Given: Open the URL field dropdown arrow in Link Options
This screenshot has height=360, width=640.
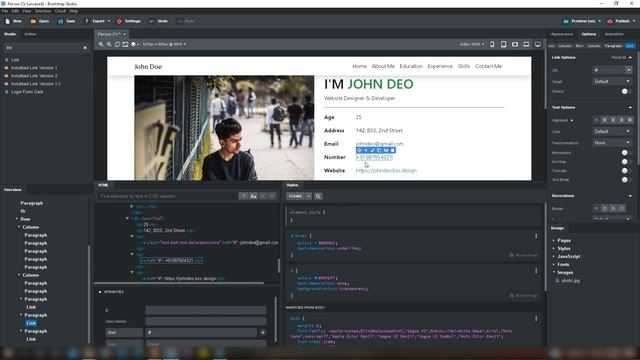Looking at the screenshot, I should click(629, 70).
